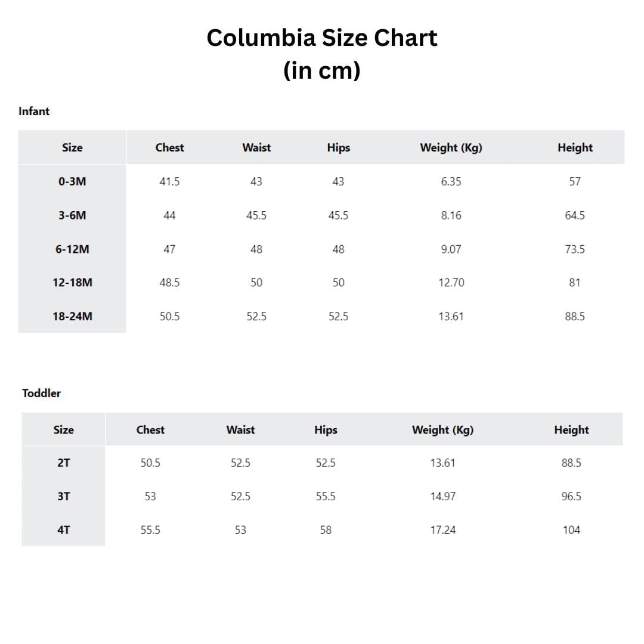Select the 3-6M size row label

(x=72, y=215)
